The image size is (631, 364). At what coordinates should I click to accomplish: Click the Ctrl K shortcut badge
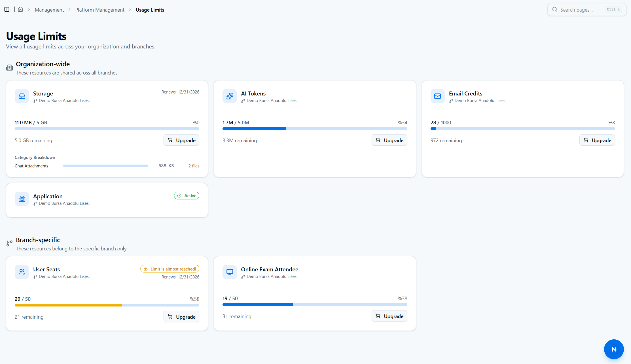pos(613,9)
